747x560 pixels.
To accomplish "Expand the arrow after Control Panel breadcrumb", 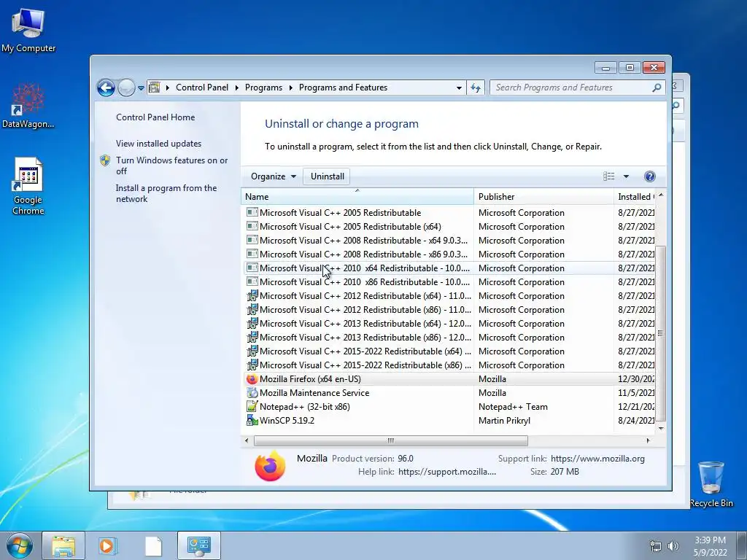I will pyautogui.click(x=237, y=87).
